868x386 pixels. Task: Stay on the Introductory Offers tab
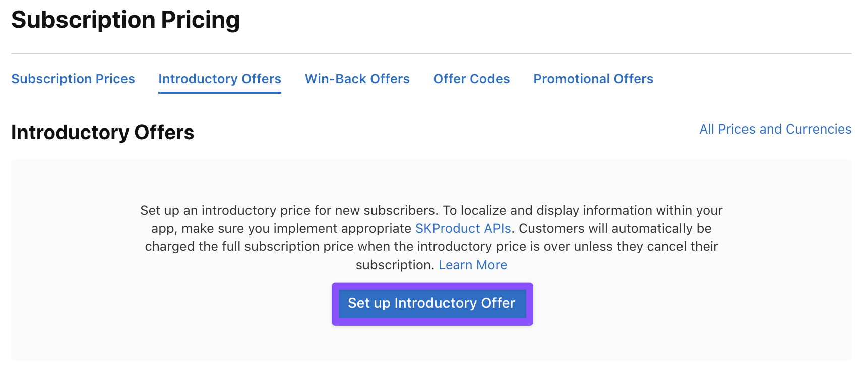(219, 79)
